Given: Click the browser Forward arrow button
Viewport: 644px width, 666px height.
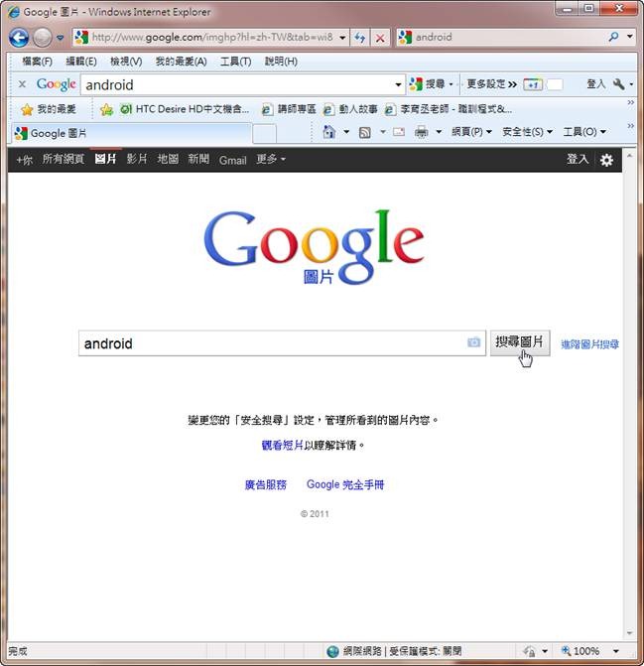Looking at the screenshot, I should 42,38.
